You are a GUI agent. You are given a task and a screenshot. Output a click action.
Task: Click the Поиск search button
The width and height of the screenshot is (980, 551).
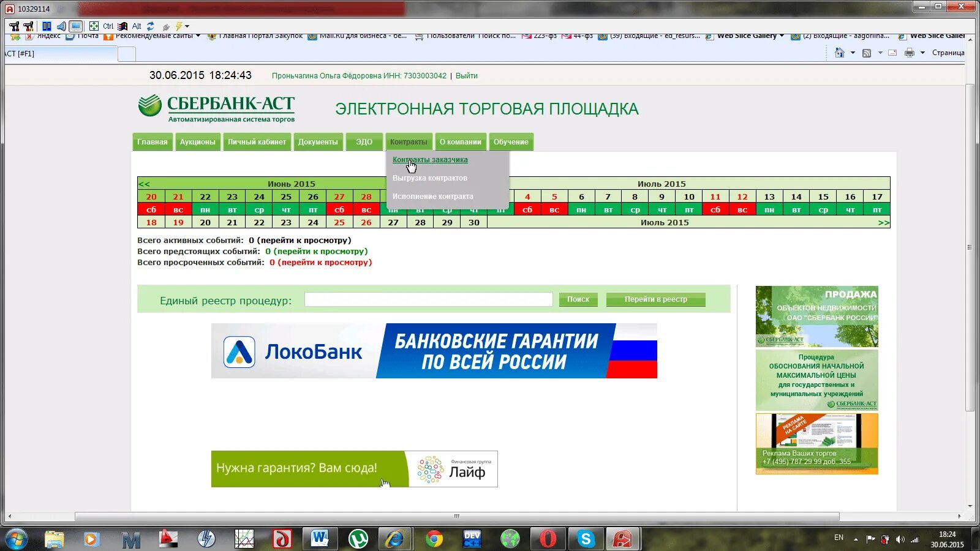coord(578,299)
